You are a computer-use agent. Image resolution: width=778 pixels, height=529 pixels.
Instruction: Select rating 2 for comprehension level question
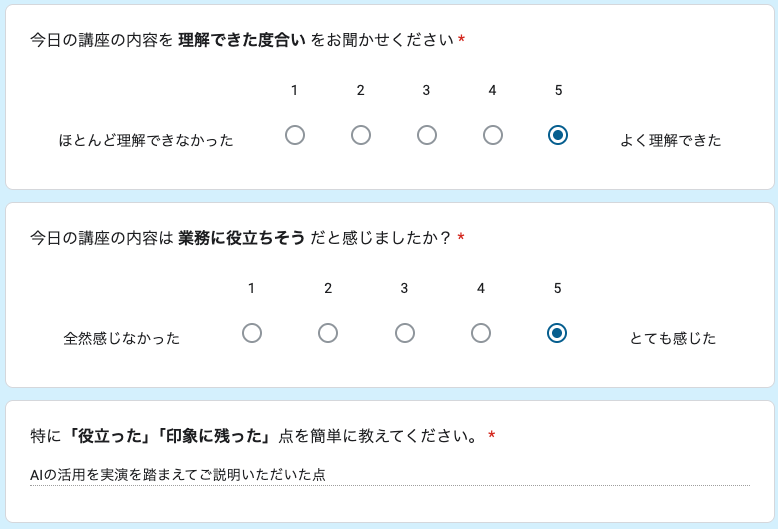click(x=361, y=135)
